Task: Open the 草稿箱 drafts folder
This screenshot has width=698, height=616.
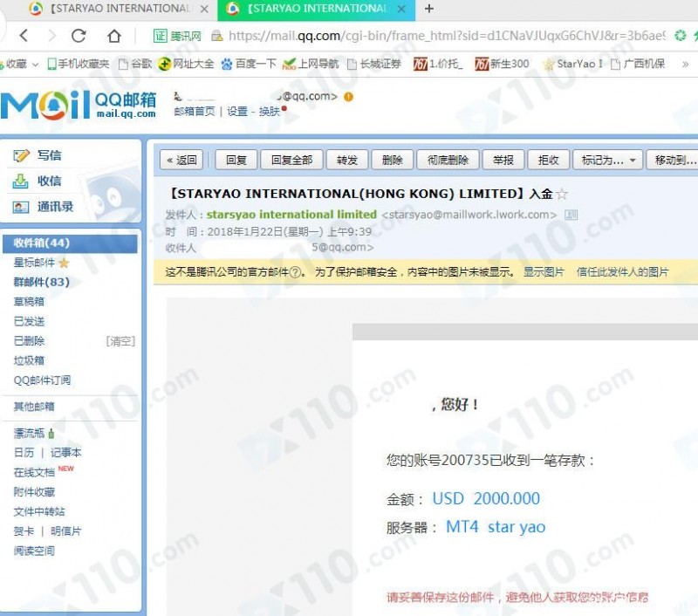Action: (29, 302)
